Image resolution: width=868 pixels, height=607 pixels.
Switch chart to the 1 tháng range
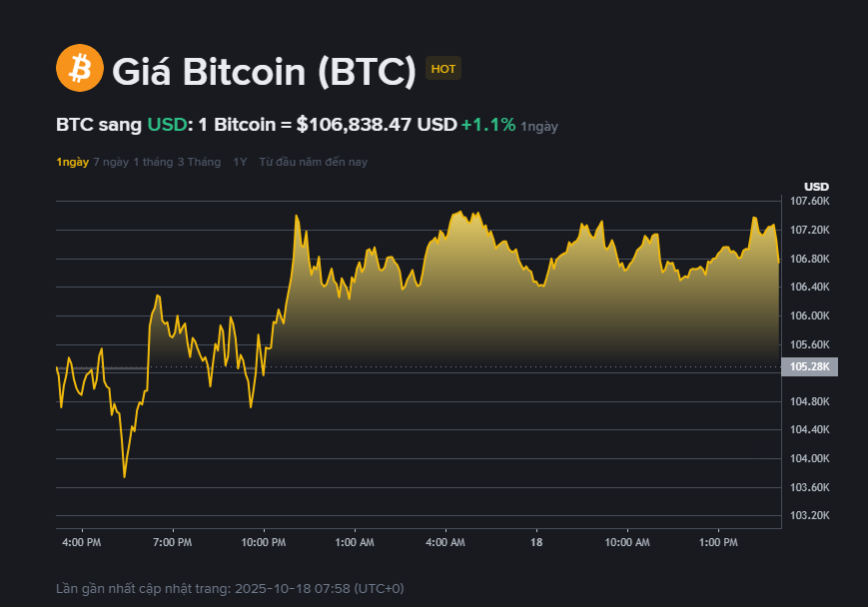coord(153,162)
